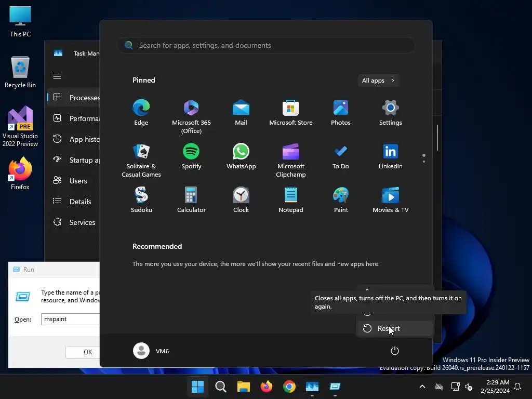Select the Firefox desktop shortcut
532x399 pixels.
point(20,174)
